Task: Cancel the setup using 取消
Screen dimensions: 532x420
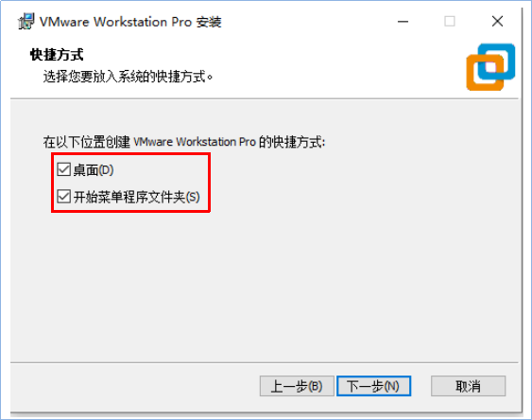Action: (468, 386)
